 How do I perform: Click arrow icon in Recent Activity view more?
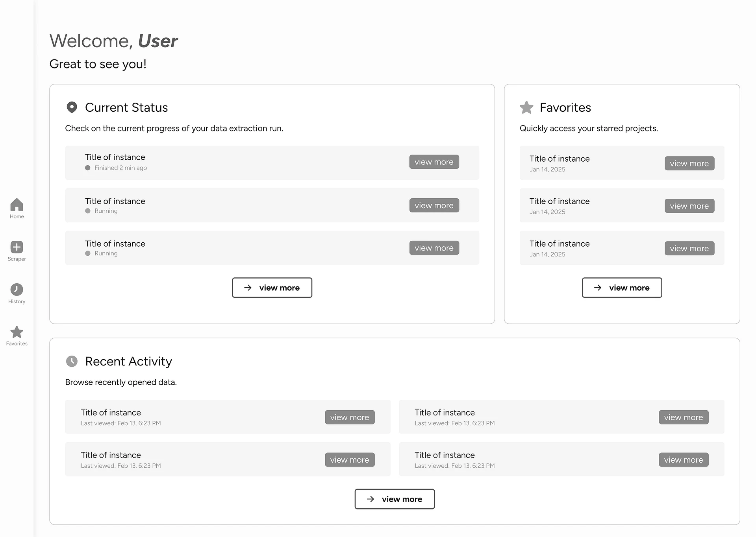(x=371, y=499)
